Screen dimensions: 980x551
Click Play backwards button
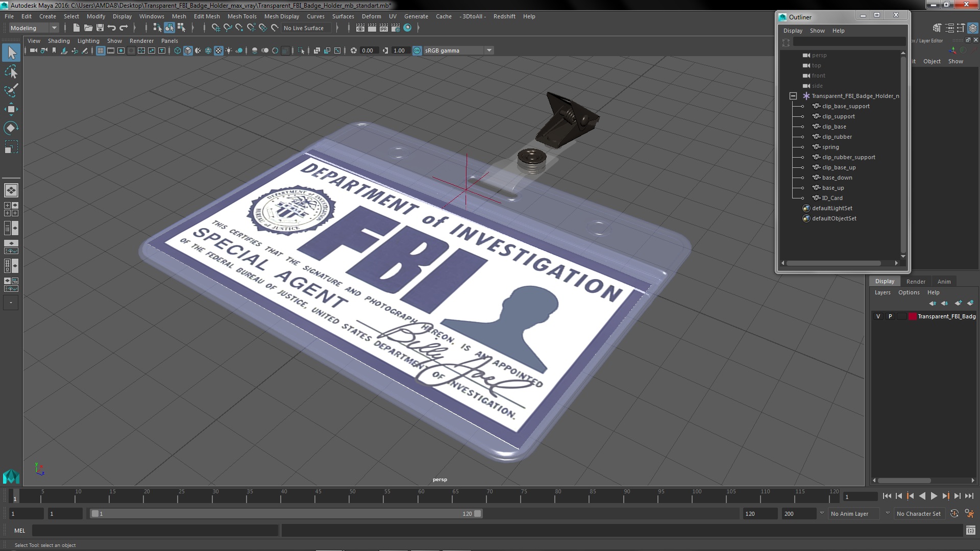tap(922, 496)
